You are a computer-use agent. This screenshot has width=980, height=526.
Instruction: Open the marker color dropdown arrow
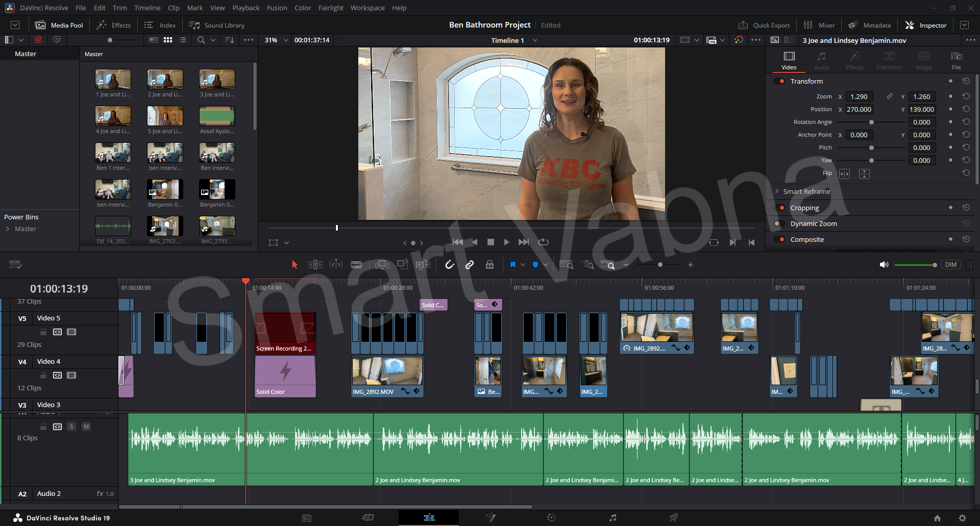coord(545,265)
